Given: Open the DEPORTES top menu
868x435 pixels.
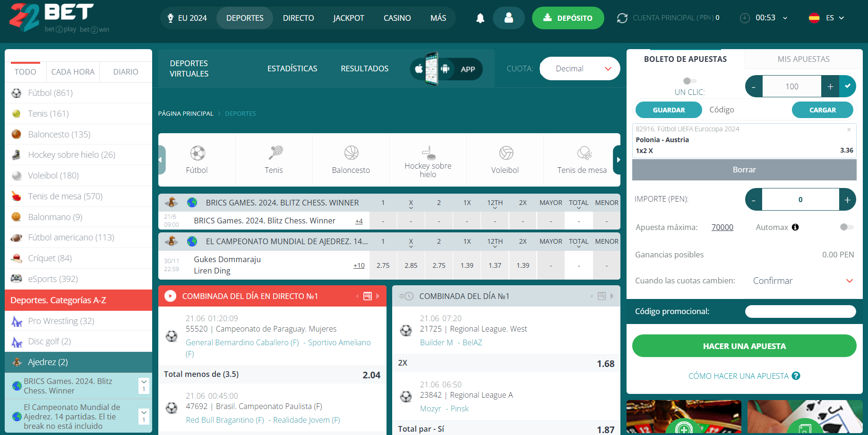Looking at the screenshot, I should [245, 18].
